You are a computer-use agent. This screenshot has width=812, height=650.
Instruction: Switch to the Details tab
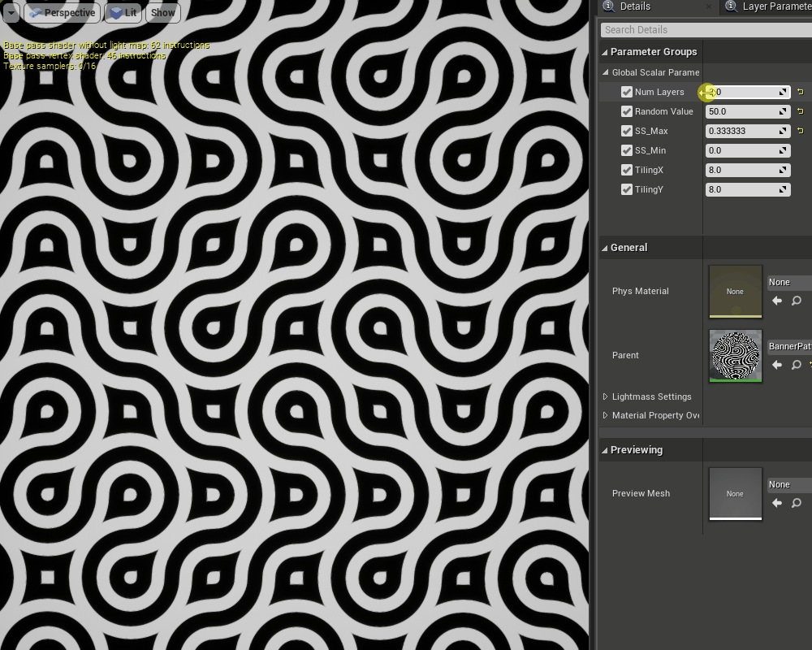pyautogui.click(x=635, y=6)
